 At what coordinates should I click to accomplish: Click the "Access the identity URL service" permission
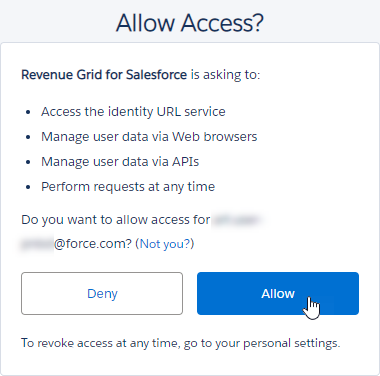point(133,111)
